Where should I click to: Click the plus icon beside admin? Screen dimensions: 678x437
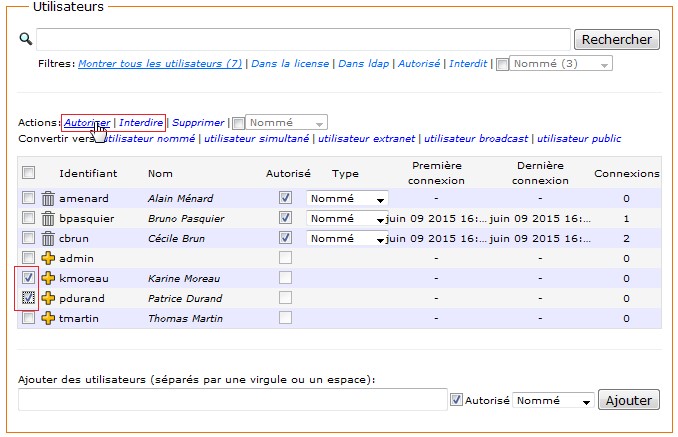(48, 258)
